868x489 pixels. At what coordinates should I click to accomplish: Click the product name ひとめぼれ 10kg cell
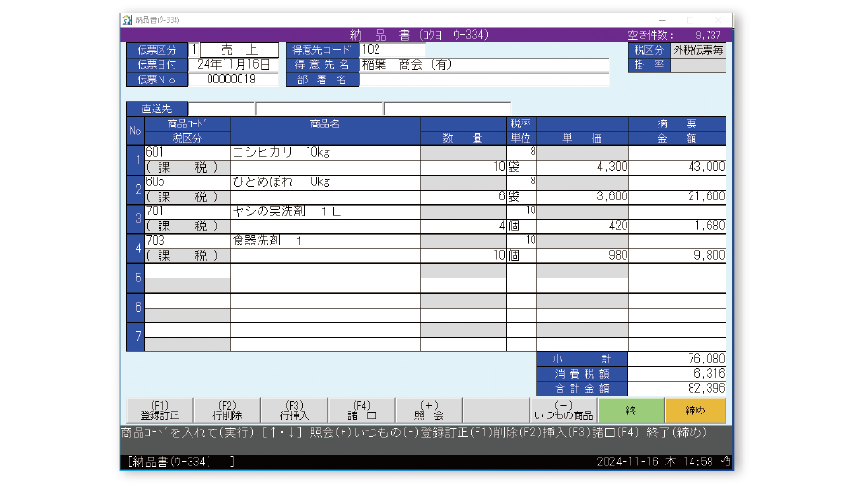pos(325,181)
